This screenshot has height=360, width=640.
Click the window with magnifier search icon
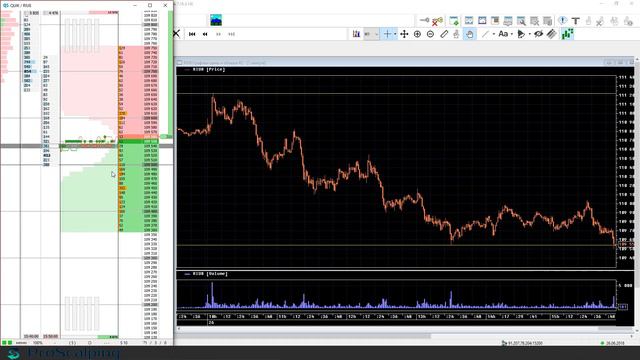521,21
